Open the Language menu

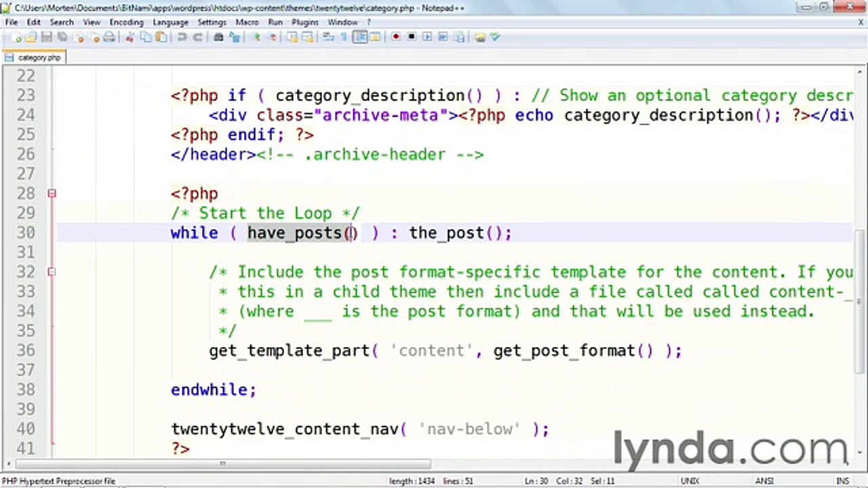[x=170, y=22]
